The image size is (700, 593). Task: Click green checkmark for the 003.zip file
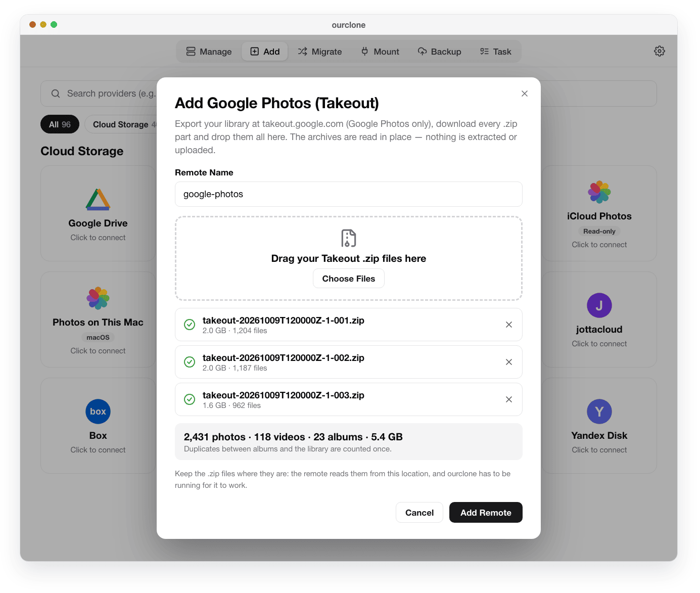tap(190, 399)
